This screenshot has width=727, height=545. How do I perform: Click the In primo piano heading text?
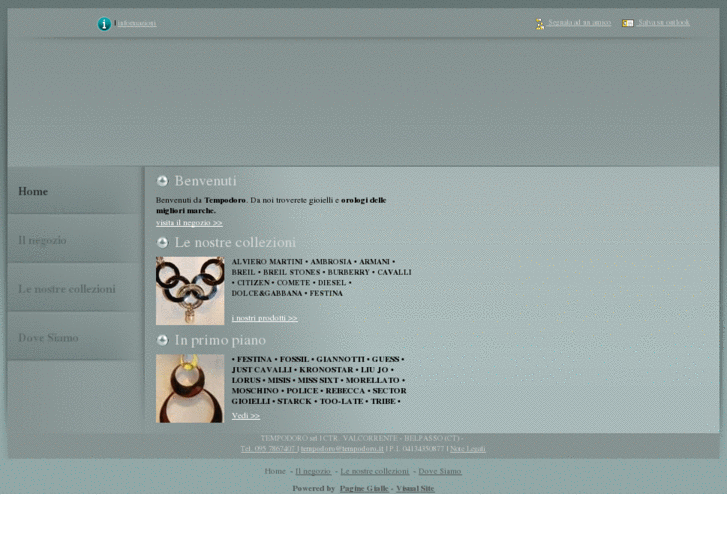click(x=220, y=340)
